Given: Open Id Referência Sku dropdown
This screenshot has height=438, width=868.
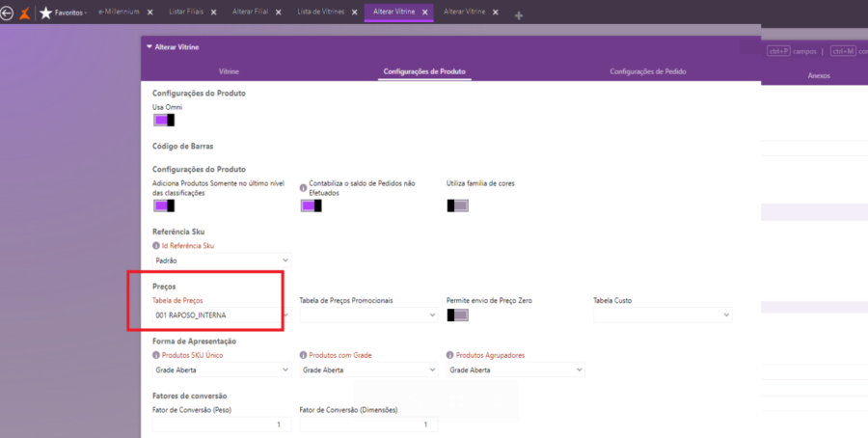Looking at the screenshot, I should coord(222,260).
